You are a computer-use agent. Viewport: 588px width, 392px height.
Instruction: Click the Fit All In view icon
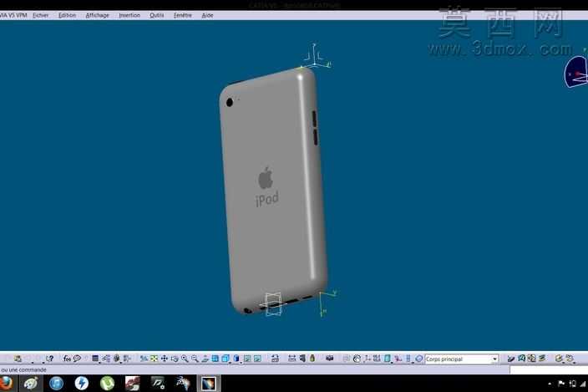click(155, 359)
